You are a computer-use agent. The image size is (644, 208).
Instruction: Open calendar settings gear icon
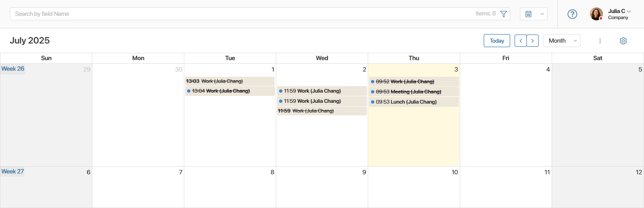(x=623, y=41)
